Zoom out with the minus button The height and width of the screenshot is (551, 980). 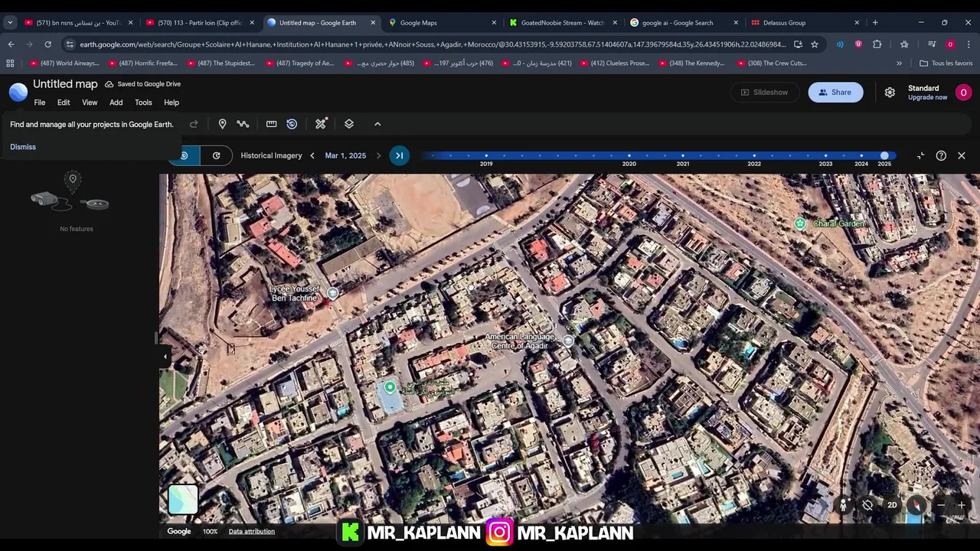pyautogui.click(x=941, y=505)
